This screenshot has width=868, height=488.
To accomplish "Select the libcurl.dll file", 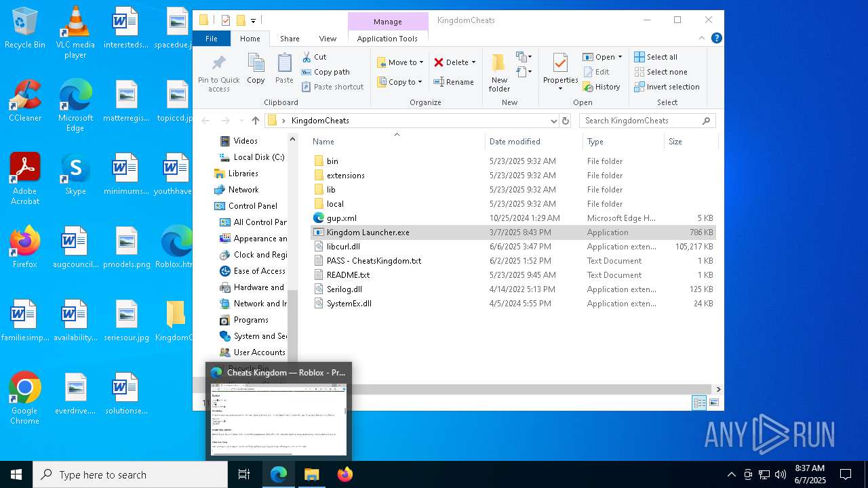I will click(513, 247).
